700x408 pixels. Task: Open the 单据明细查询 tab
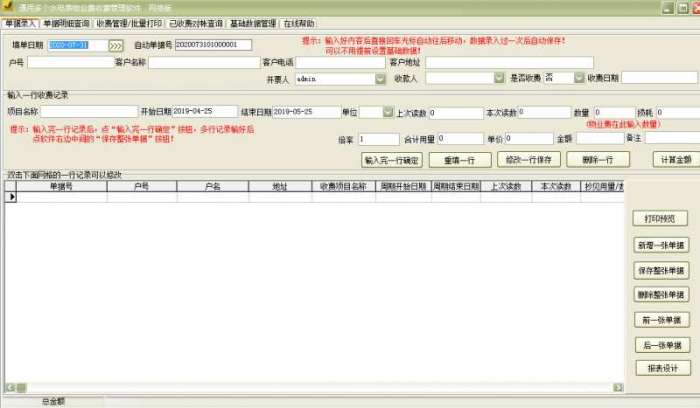coord(67,23)
